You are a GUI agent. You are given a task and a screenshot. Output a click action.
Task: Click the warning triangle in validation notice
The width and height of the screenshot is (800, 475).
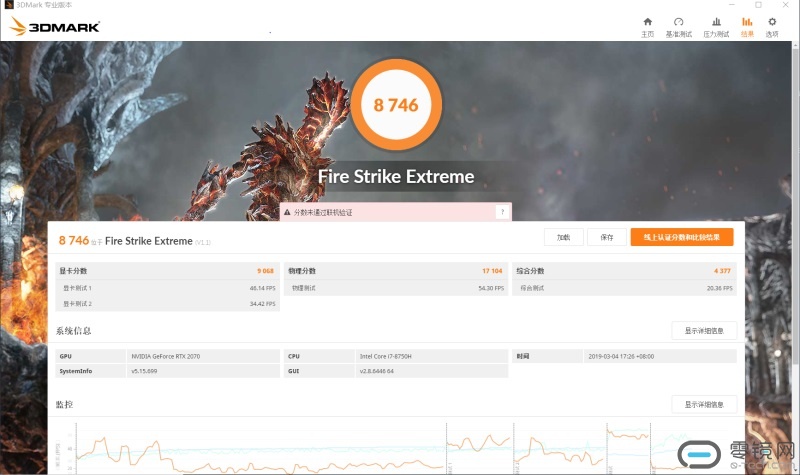tap(287, 212)
